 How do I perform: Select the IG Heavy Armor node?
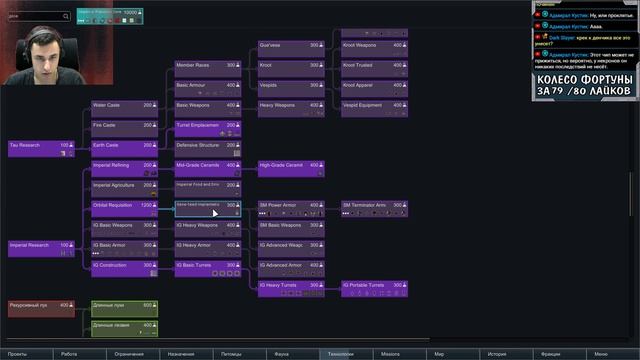pyautogui.click(x=208, y=249)
